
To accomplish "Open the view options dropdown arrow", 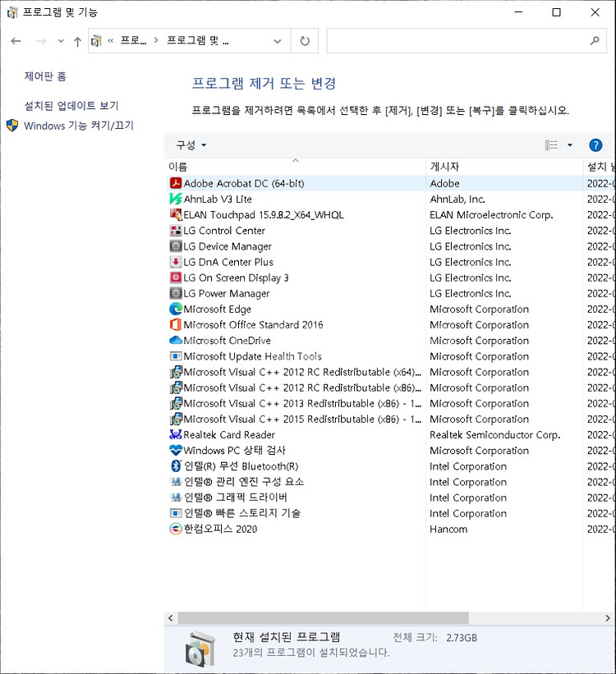I will [570, 145].
